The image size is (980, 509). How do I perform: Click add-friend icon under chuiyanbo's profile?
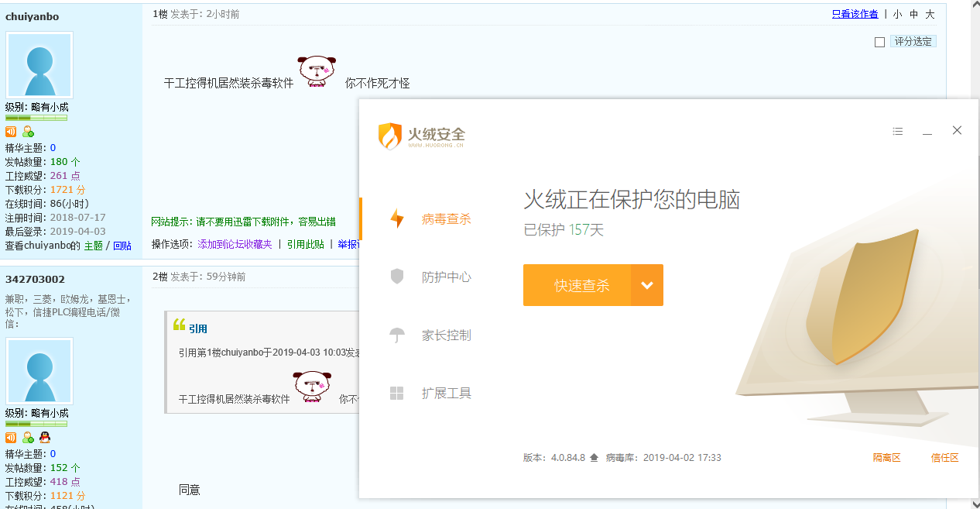[x=28, y=132]
